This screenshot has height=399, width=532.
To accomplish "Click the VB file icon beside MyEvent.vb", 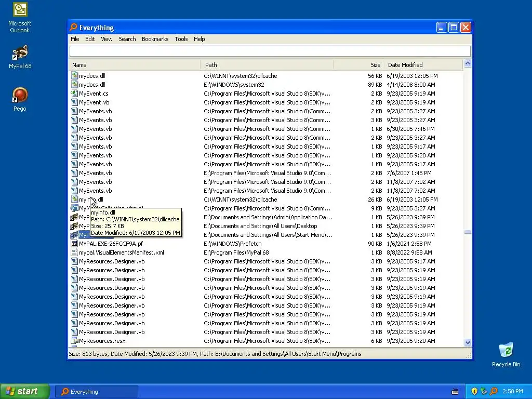I will tap(74, 102).
